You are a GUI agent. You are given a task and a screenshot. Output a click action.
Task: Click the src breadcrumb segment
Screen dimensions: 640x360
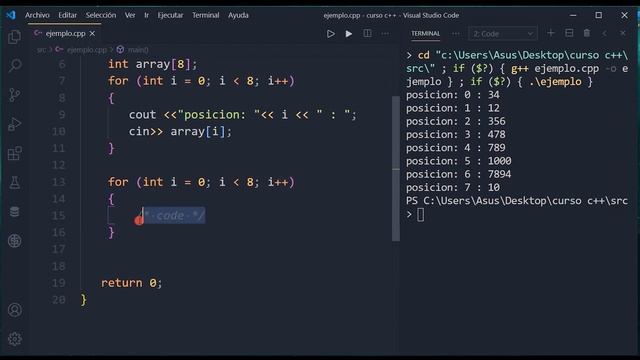click(41, 50)
